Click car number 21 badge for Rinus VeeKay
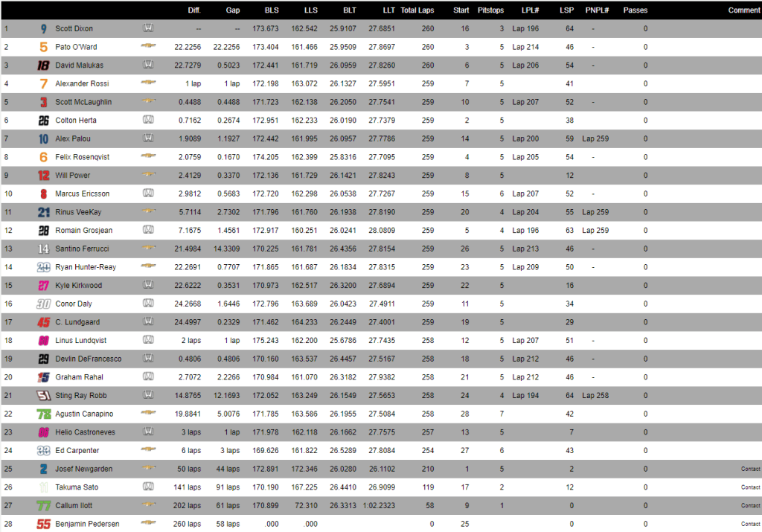This screenshot has height=532, width=762. tap(44, 212)
